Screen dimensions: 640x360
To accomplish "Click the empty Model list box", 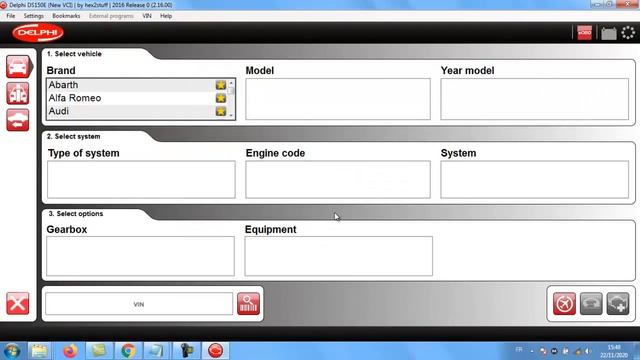I will pos(338,99).
